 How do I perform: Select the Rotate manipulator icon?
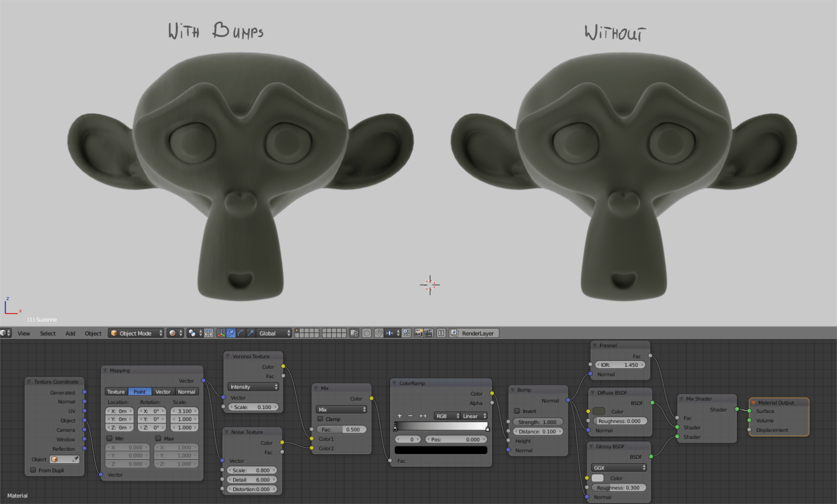(242, 333)
